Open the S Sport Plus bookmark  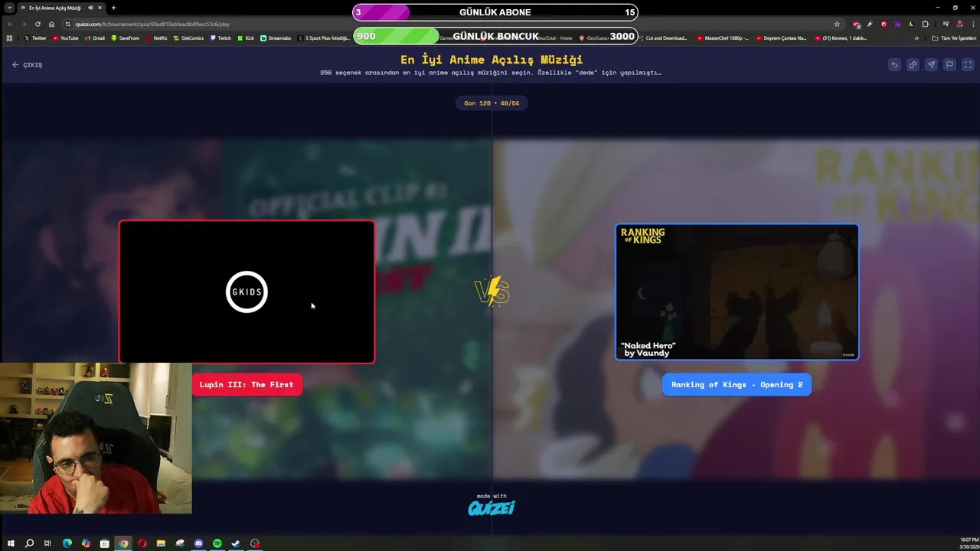[x=324, y=38]
